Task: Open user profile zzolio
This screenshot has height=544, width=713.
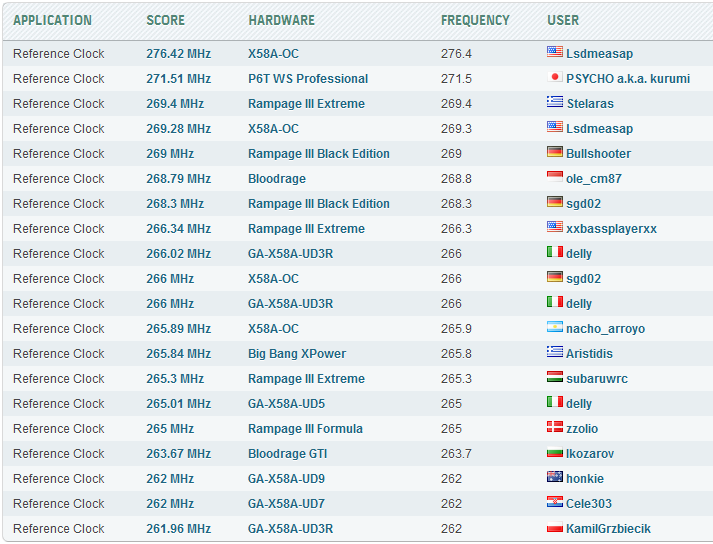Action: pyautogui.click(x=582, y=429)
